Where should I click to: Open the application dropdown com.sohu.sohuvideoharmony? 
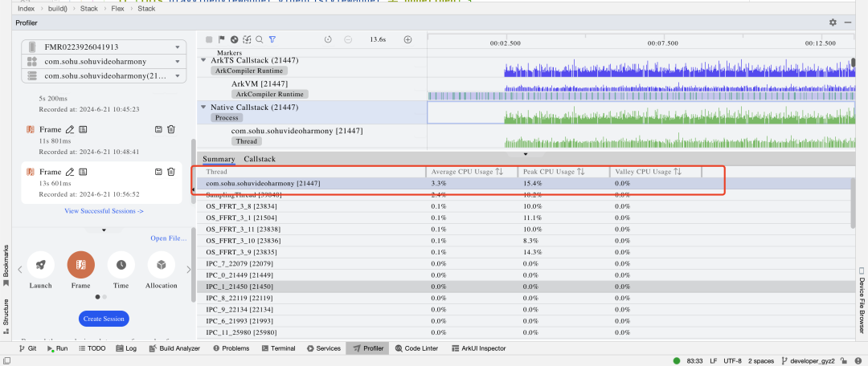coord(104,61)
